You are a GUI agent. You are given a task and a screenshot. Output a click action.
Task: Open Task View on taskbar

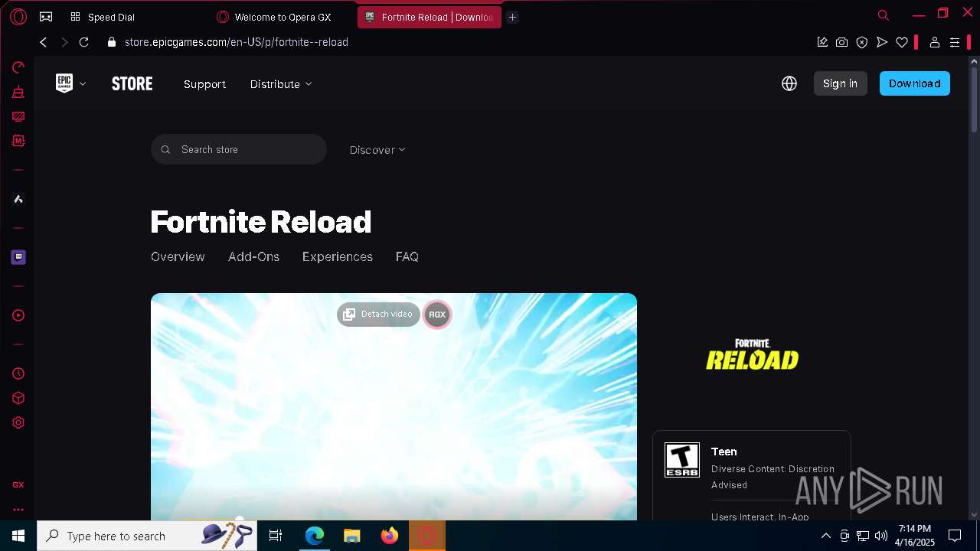pyautogui.click(x=276, y=536)
